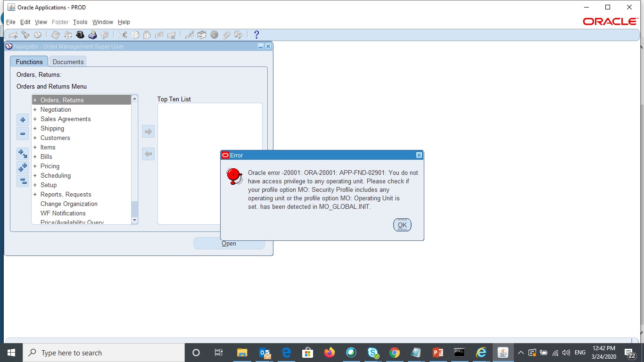Select the Flashlight Find icon on toolbar

coord(24,34)
